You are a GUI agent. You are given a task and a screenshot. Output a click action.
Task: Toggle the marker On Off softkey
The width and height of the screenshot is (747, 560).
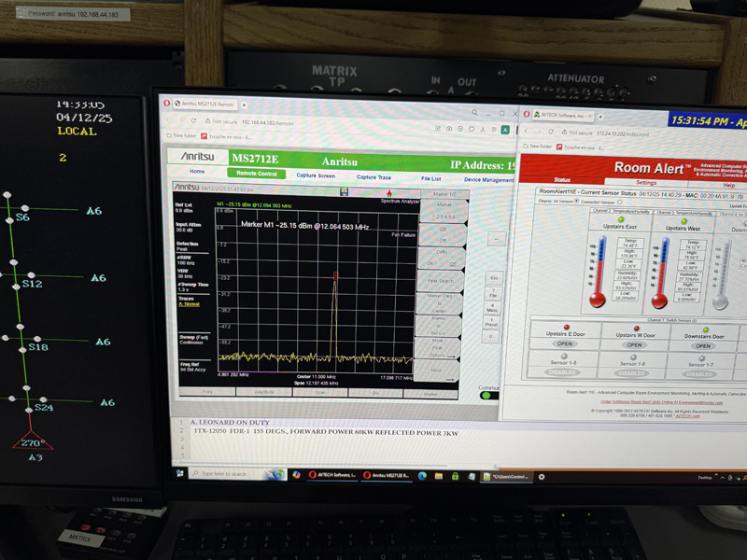(x=443, y=234)
